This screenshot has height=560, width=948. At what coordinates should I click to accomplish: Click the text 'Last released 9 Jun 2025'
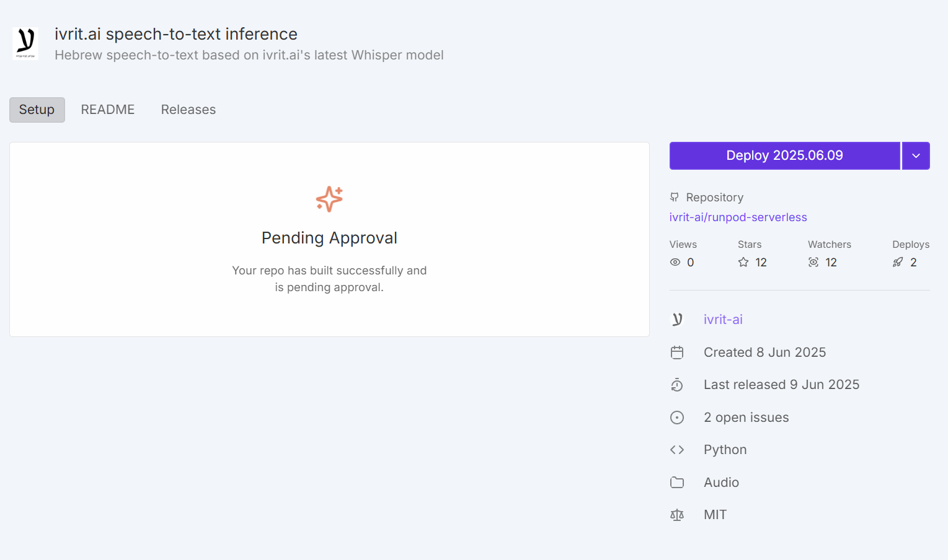(782, 385)
